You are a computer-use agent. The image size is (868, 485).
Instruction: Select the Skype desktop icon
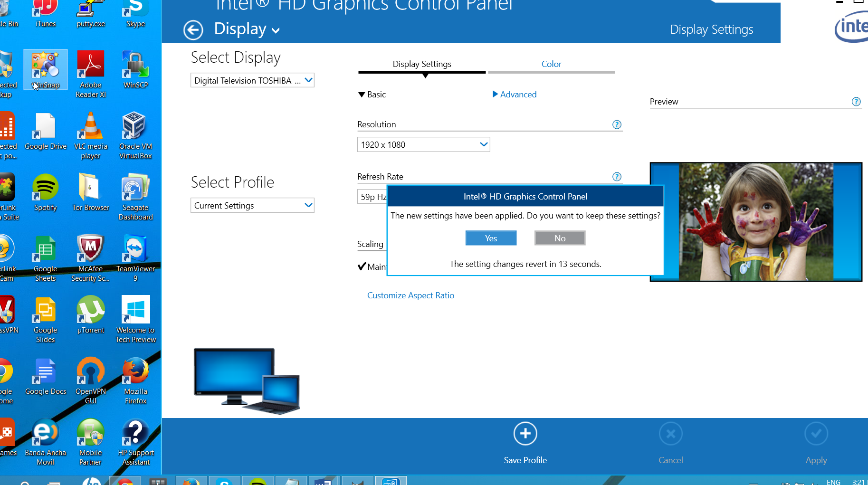[136, 14]
